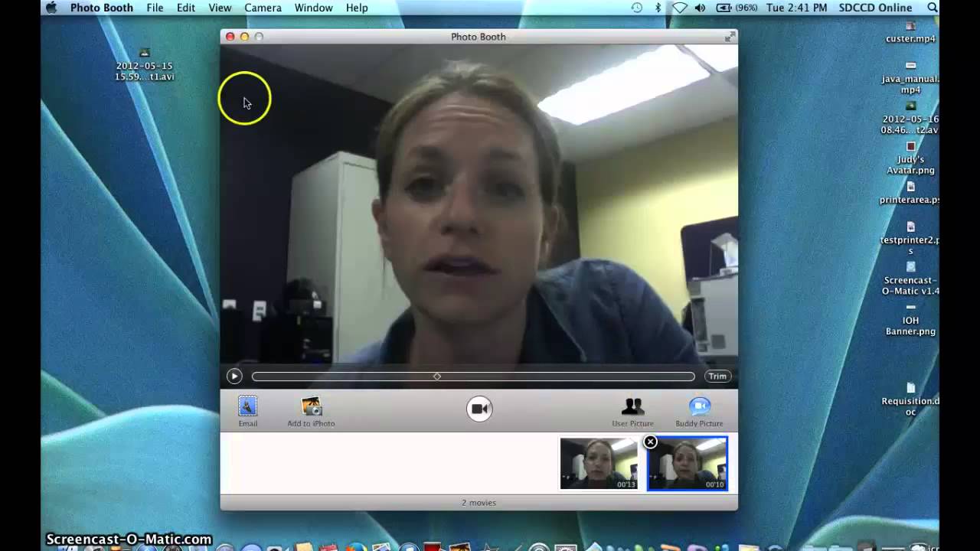Viewport: 980px width, 551px height.
Task: Select the 00:13 movie thumbnail
Action: (599, 463)
